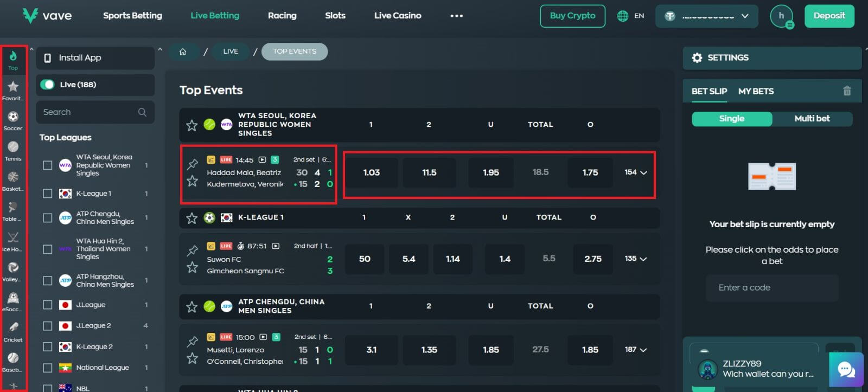This screenshot has height=392, width=868.
Task: Expand 154 more markets for WTA match
Action: 636,172
